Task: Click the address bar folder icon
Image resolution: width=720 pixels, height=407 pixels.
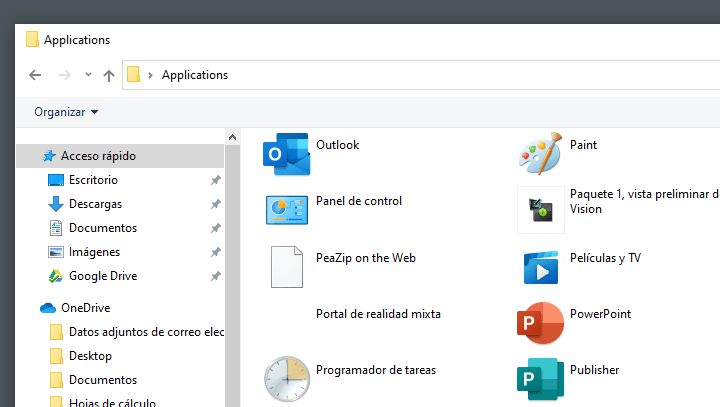Action: 133,74
